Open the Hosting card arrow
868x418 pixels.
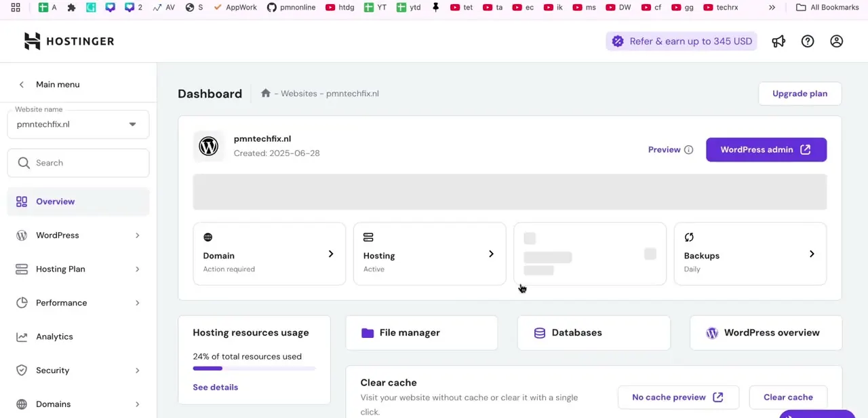(x=491, y=254)
